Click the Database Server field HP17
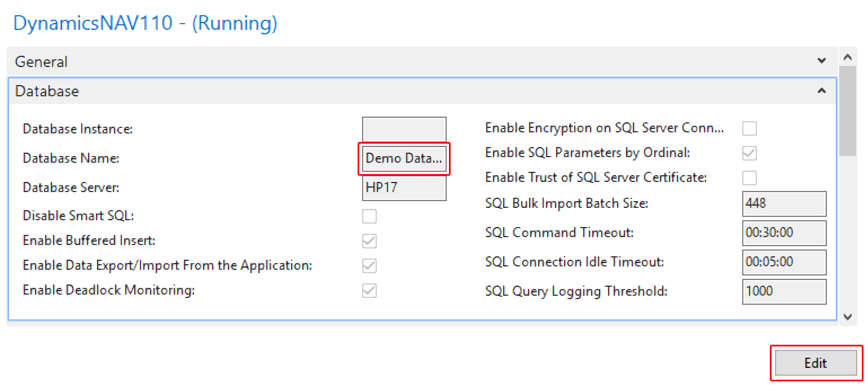 click(x=404, y=188)
